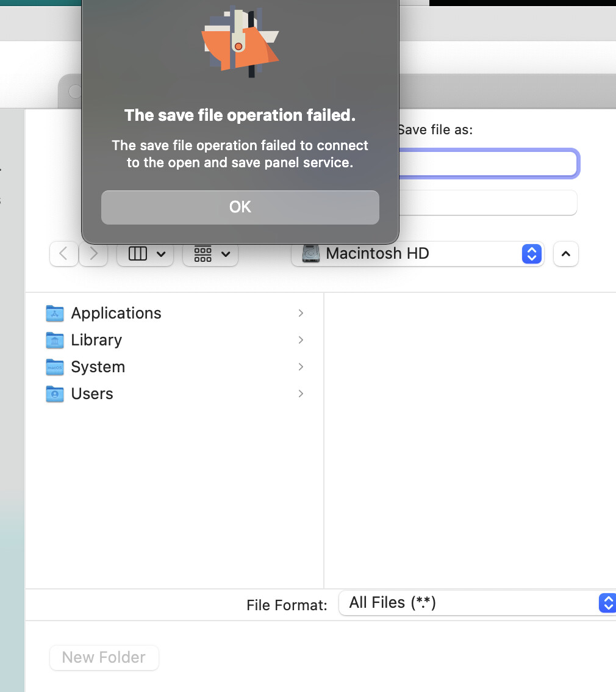Click the item grouping grid icon
Image resolution: width=616 pixels, height=692 pixels.
click(x=202, y=254)
